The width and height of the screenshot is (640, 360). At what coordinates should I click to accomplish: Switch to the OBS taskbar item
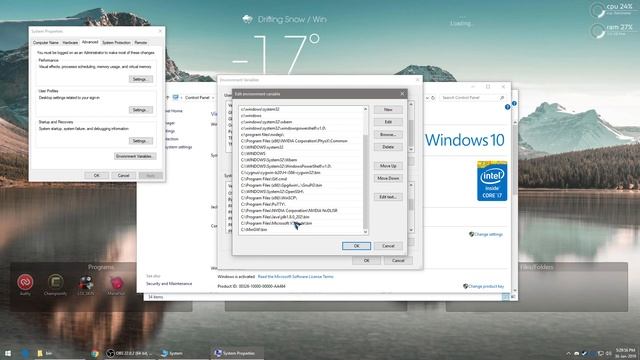pos(129,353)
